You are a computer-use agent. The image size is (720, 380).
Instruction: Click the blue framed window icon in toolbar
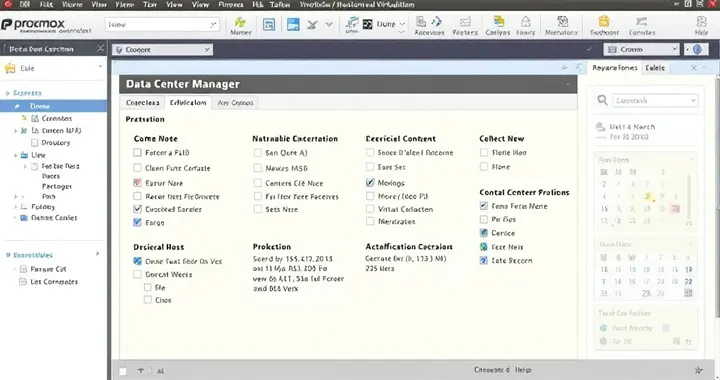pos(269,25)
